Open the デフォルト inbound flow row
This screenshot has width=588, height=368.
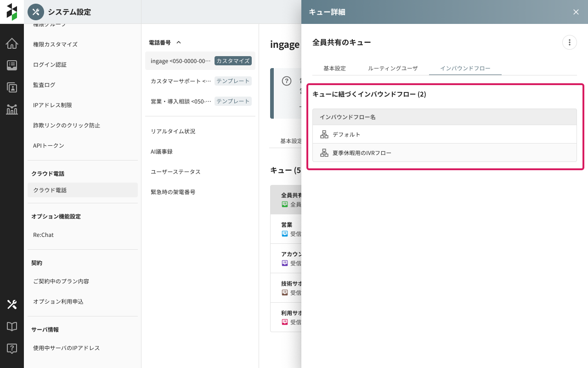coord(445,134)
